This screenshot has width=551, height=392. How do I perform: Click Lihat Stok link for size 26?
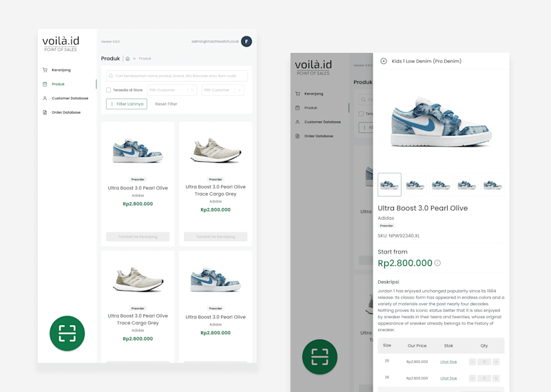coord(448,378)
